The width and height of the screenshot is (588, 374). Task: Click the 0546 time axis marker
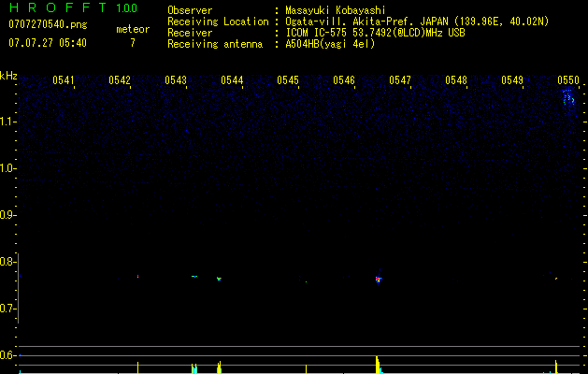[x=344, y=80]
